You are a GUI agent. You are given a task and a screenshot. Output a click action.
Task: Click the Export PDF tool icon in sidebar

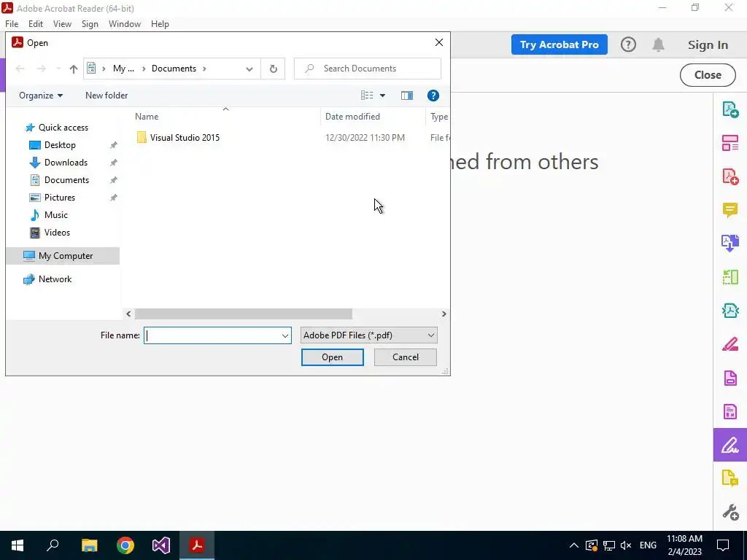[729, 109]
